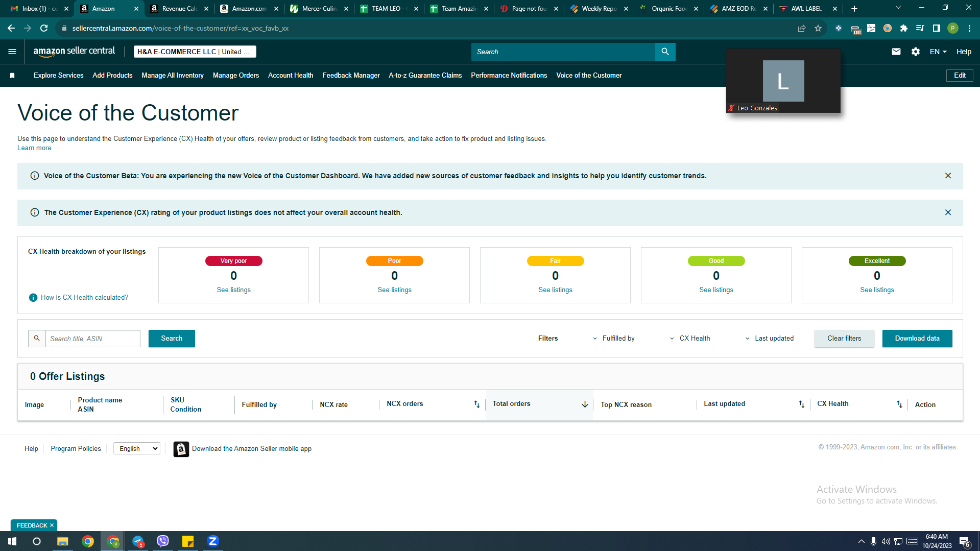The height and width of the screenshot is (551, 980).
Task: Click the Search title, ASIN input field
Action: [x=93, y=339]
